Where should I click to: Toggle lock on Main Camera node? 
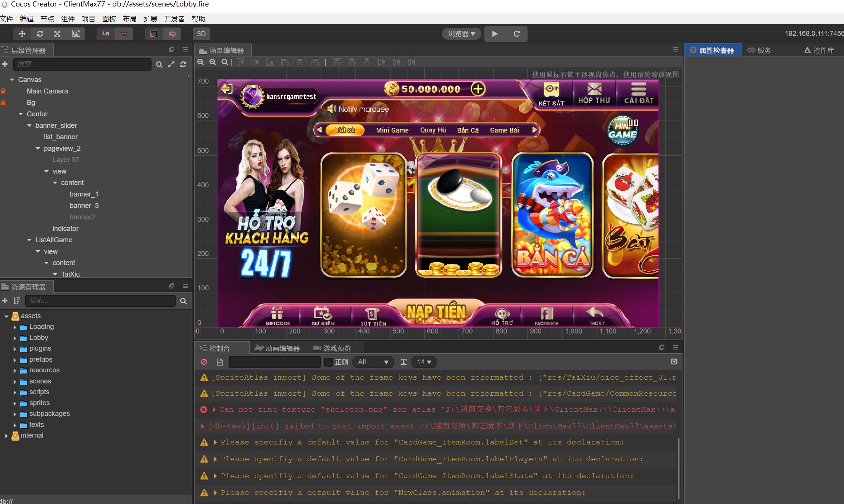coord(3,91)
